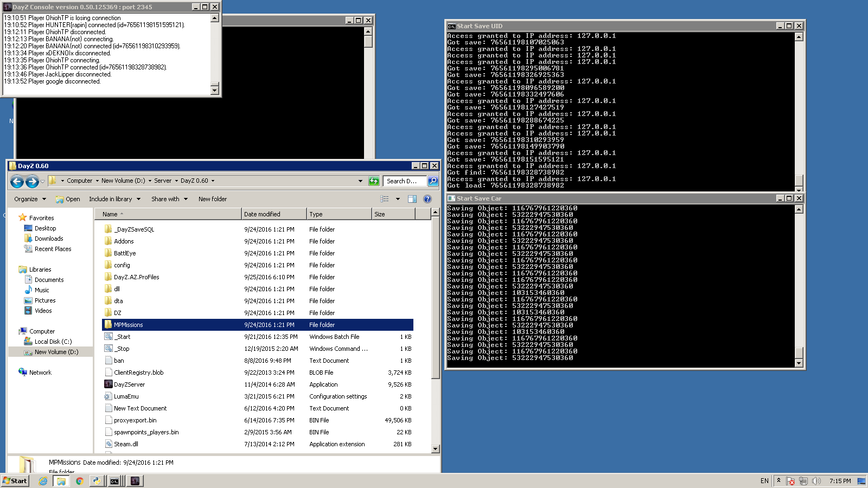Click the EN language indicator
868x488 pixels.
pyautogui.click(x=764, y=481)
